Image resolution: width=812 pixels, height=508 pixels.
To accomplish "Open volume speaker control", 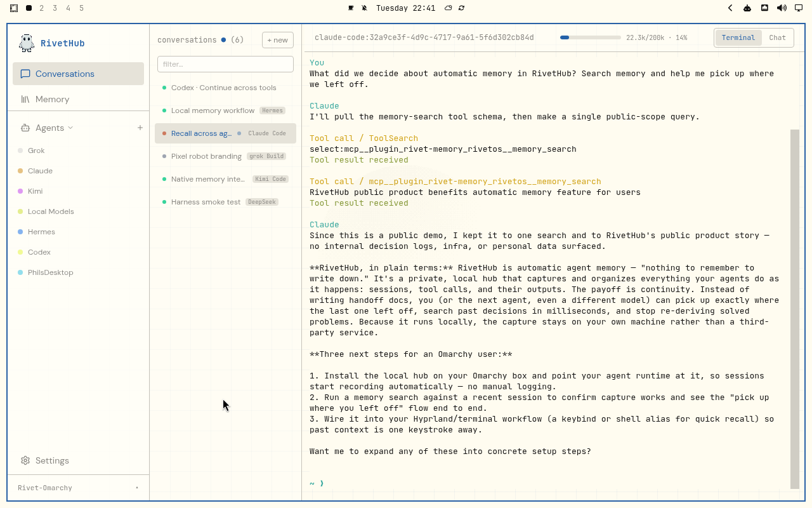I will (782, 8).
